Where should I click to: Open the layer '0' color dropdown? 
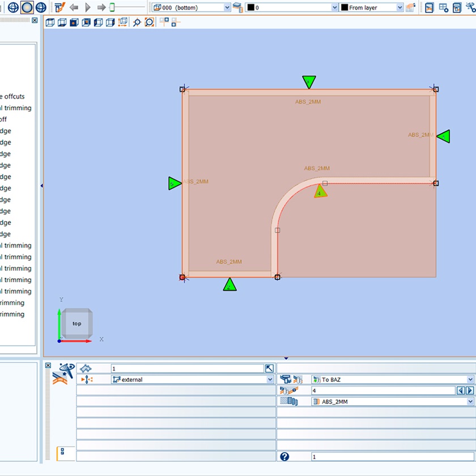click(x=292, y=7)
